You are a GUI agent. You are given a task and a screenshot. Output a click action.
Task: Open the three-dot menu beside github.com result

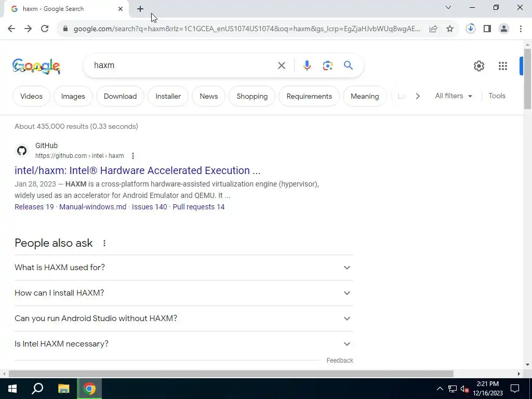coord(133,156)
